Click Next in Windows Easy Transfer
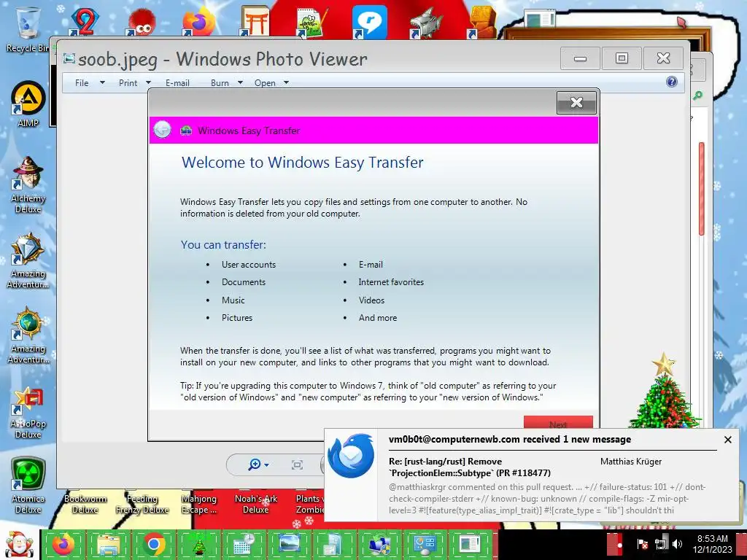747x560 pixels. pyautogui.click(x=558, y=424)
